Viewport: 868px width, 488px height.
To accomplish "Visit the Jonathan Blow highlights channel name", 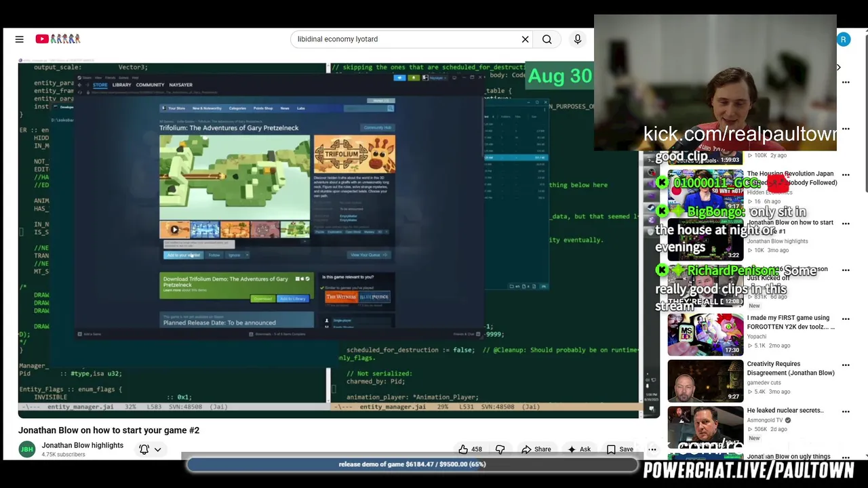I will [82, 445].
